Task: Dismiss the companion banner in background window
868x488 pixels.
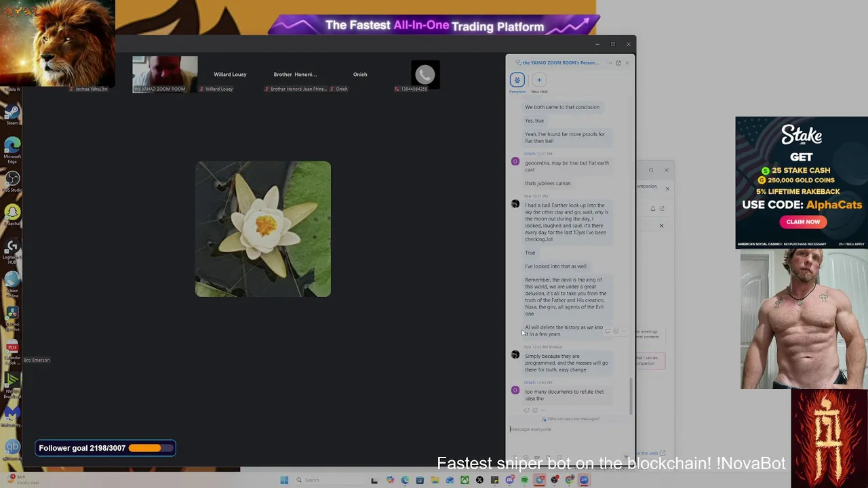Action: click(x=667, y=189)
